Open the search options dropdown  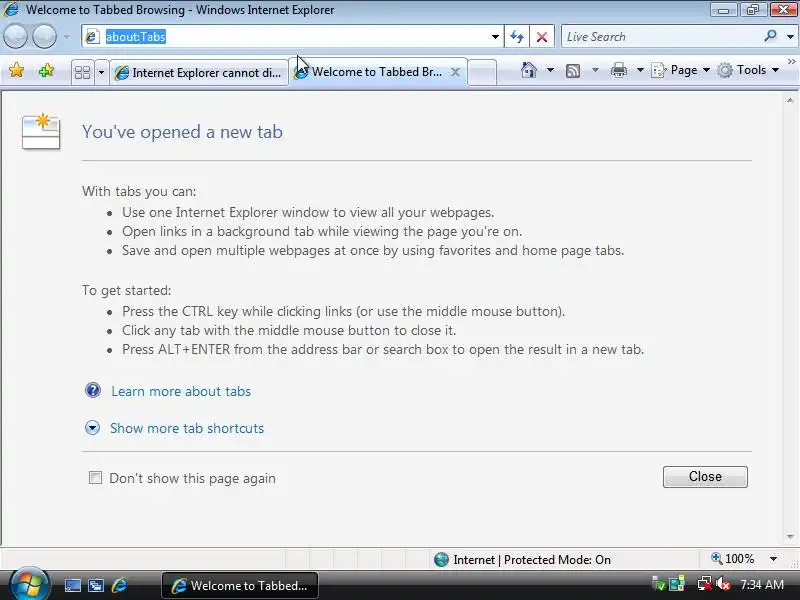(790, 37)
